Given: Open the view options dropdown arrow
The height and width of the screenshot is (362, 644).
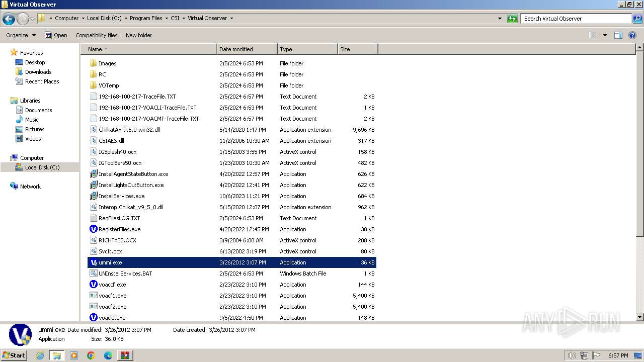Looking at the screenshot, I should point(605,35).
